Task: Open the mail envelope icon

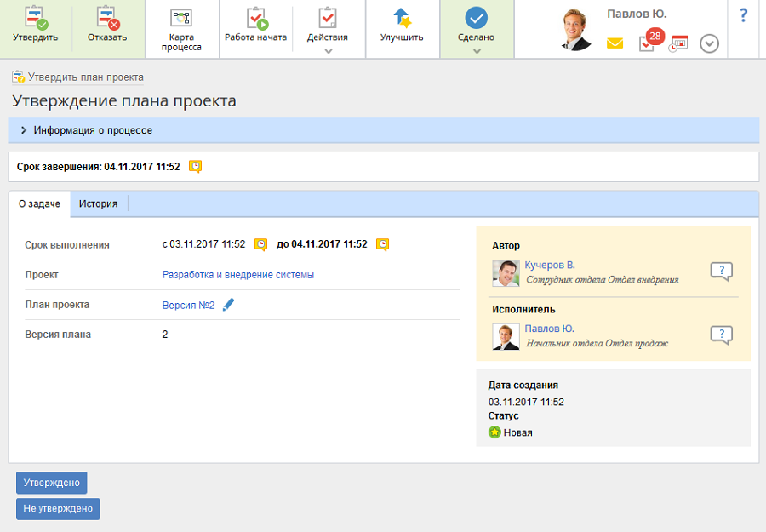Action: point(615,43)
